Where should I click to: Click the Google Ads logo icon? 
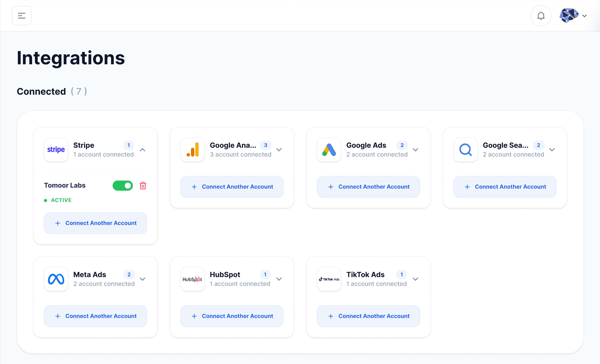click(x=329, y=150)
